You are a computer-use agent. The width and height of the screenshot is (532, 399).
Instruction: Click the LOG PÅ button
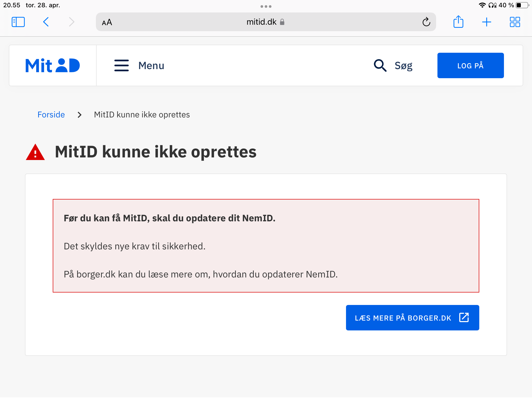[470, 65]
